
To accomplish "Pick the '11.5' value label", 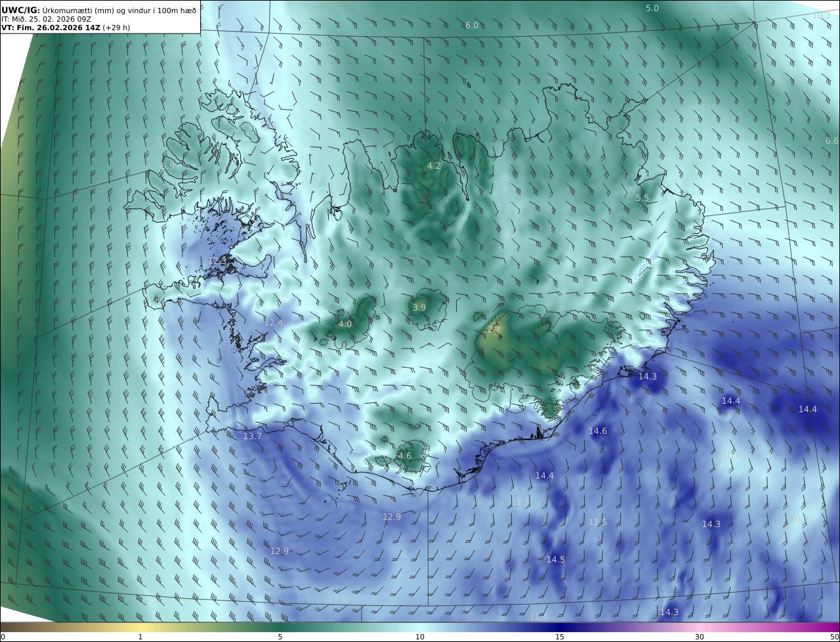I will 598,523.
